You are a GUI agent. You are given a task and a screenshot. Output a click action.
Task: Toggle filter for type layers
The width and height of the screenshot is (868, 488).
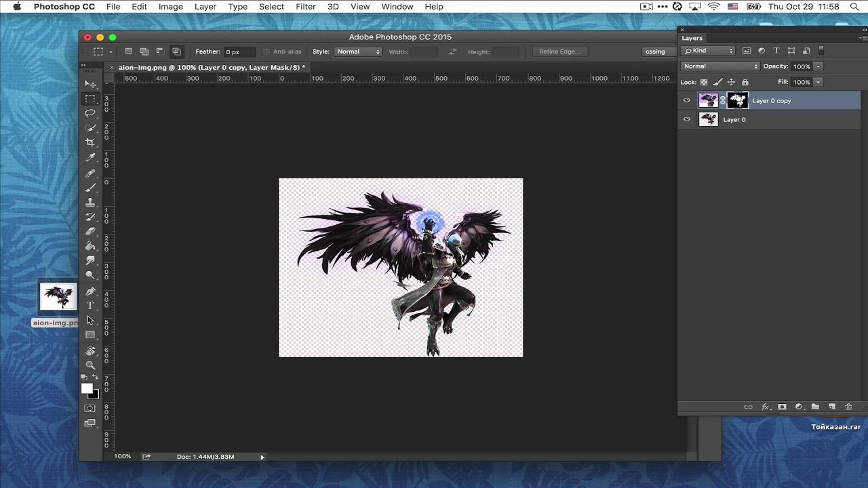[x=776, y=51]
